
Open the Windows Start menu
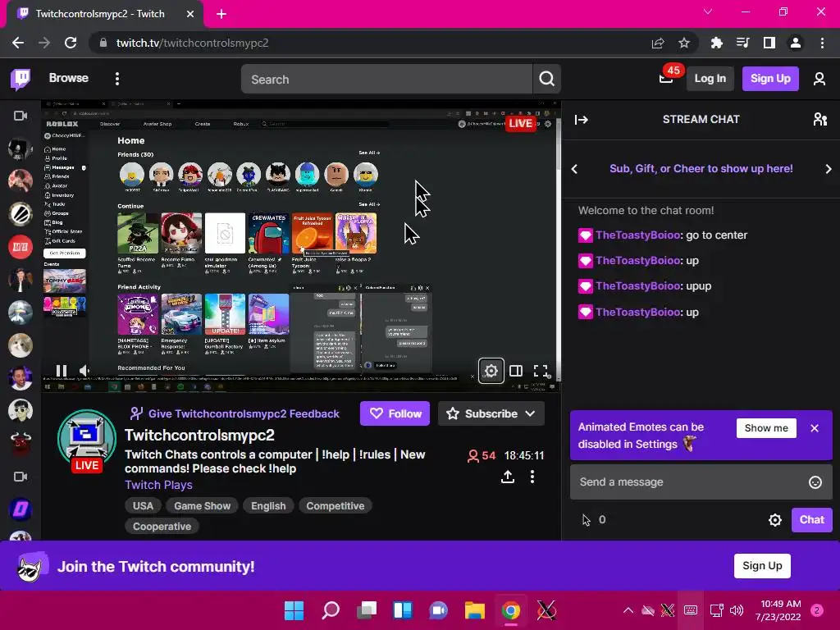[x=294, y=610]
